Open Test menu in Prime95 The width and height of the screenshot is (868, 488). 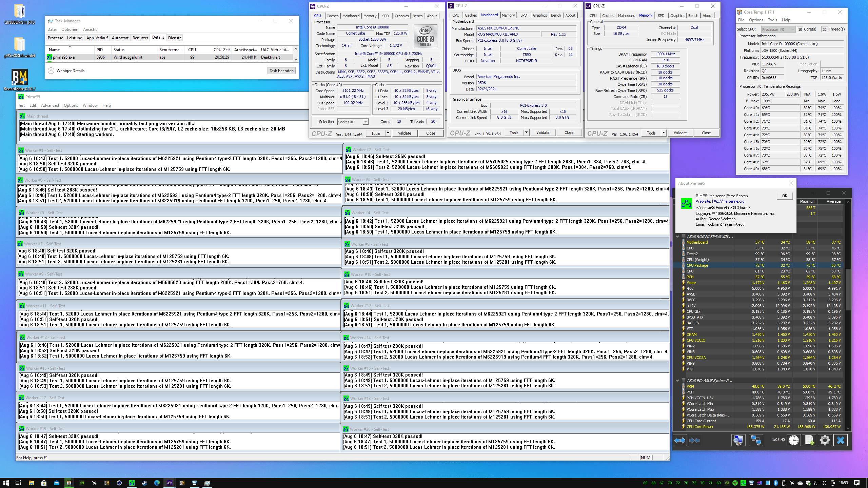coord(21,105)
